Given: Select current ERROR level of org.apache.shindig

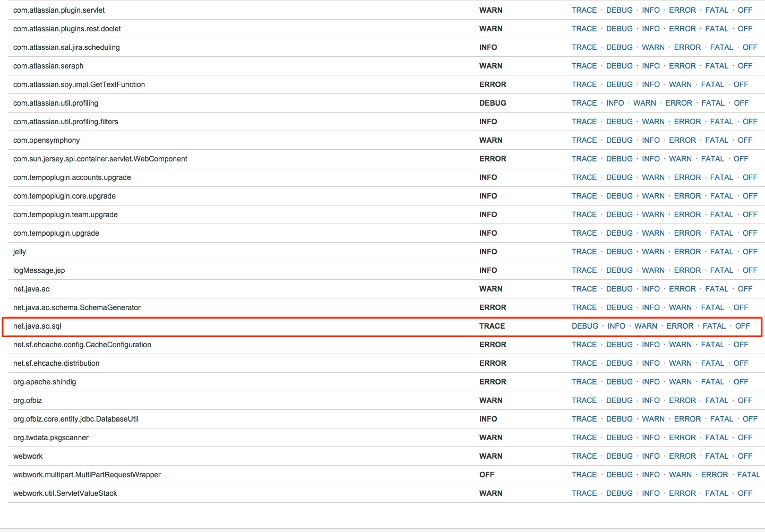Looking at the screenshot, I should click(493, 382).
